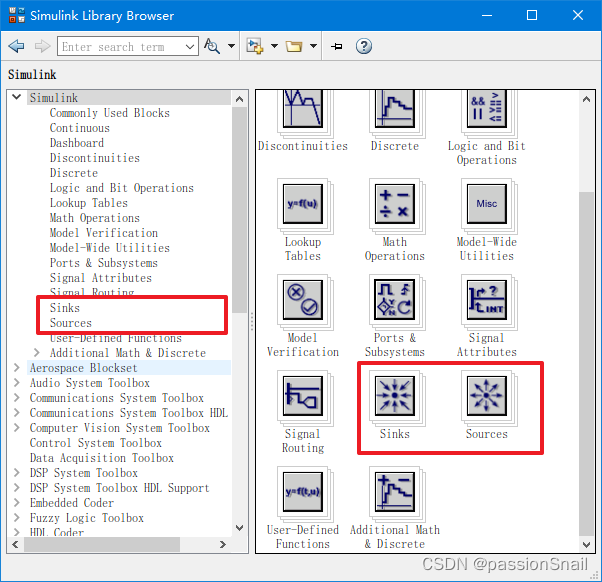Viewport: 602px width, 582px height.
Task: Select Continuous in the tree
Action: point(79,128)
